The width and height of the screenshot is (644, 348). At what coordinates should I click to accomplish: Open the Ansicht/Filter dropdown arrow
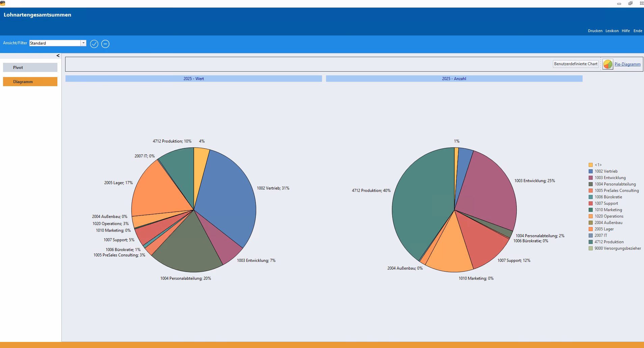tap(83, 43)
